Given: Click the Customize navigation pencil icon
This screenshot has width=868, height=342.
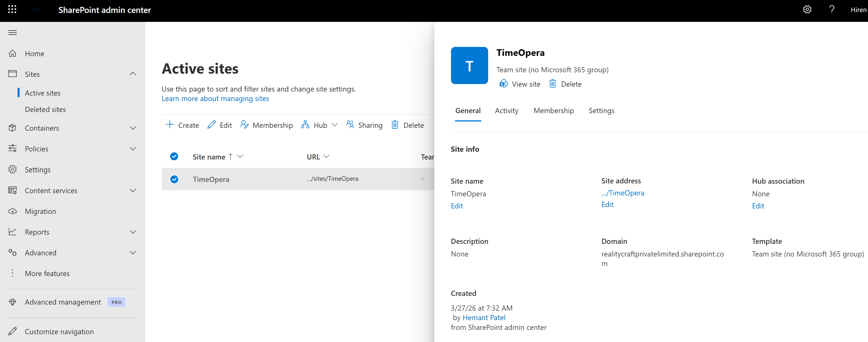Looking at the screenshot, I should (x=12, y=332).
